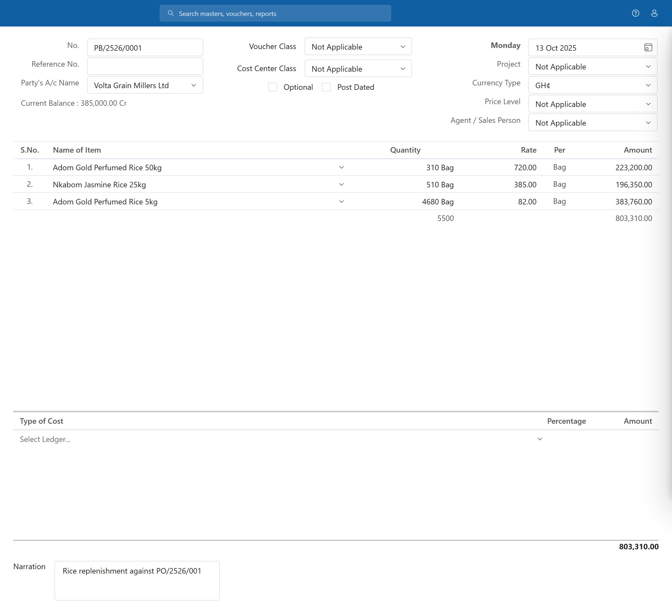672x616 pixels.
Task: Open the Price Level dropdown
Action: (593, 104)
